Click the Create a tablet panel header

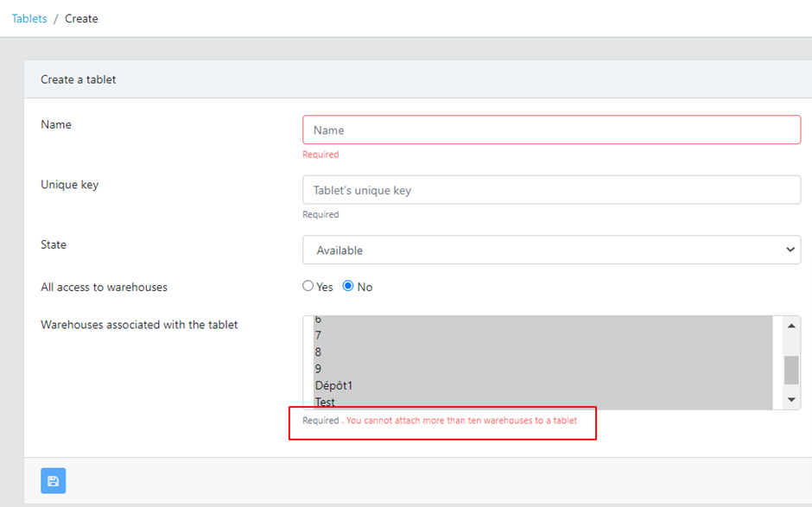[79, 79]
